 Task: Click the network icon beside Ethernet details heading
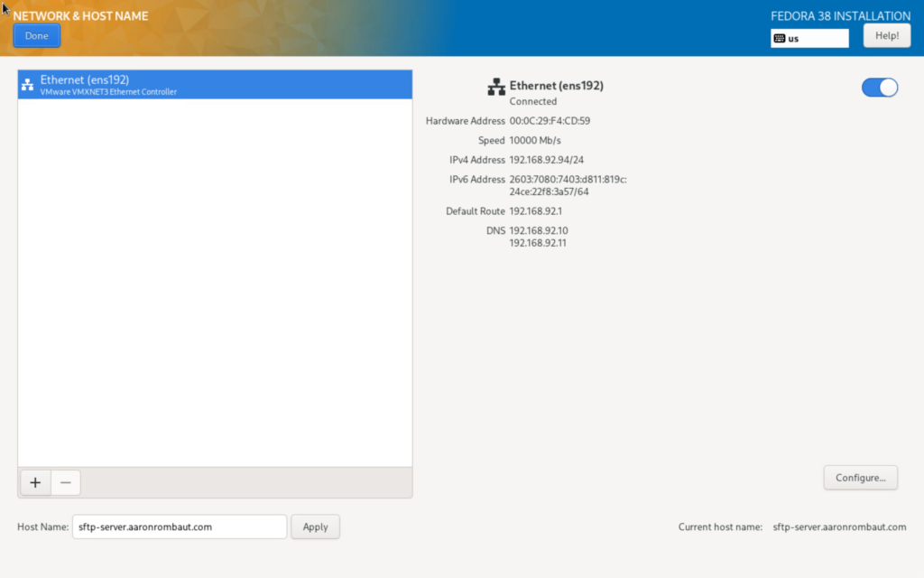[x=495, y=87]
